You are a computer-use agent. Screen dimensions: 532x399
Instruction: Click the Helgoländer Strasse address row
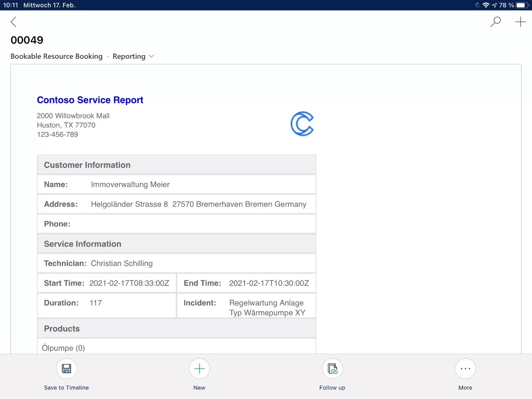[x=198, y=204]
